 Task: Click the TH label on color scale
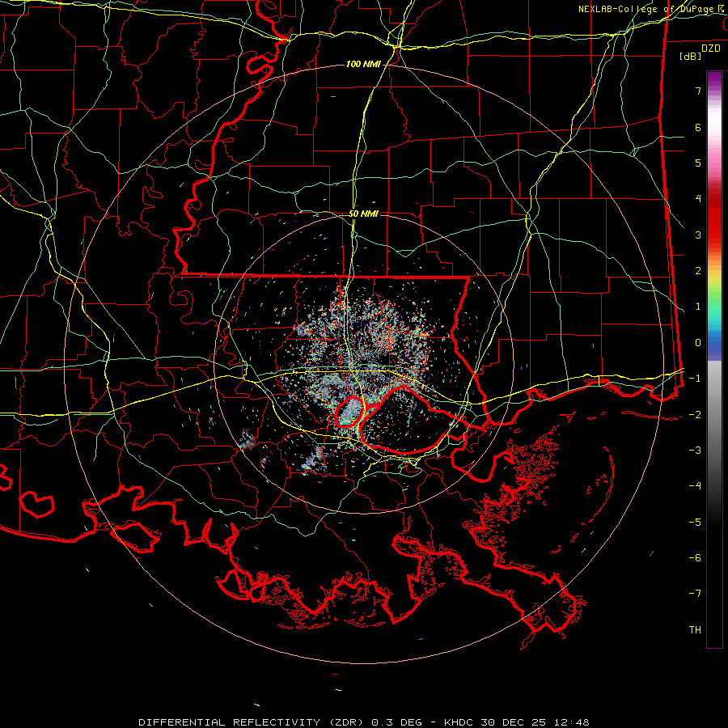click(695, 630)
